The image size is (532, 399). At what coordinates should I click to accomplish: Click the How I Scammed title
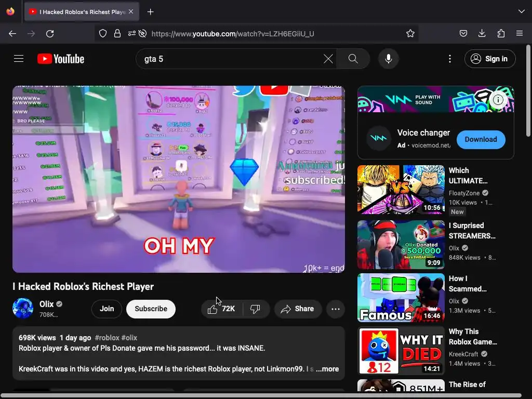click(x=468, y=284)
